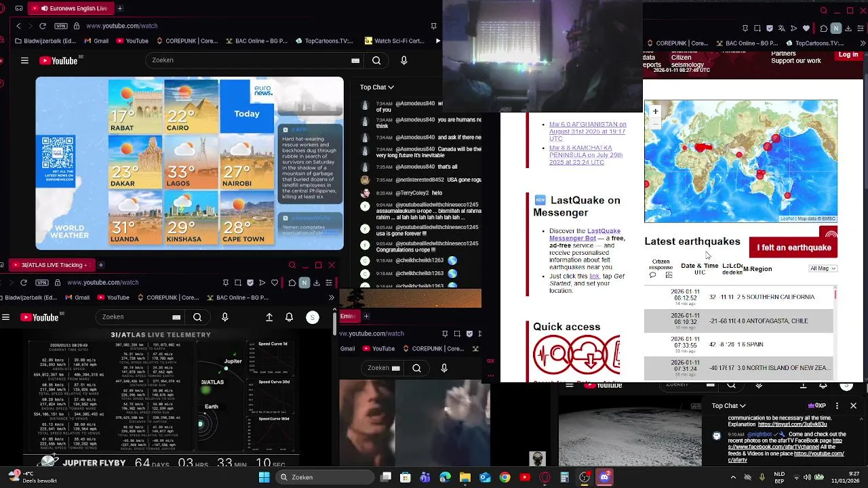Open TopCartoons.TV bookmark in Euronews window
The image size is (868, 488).
(324, 41)
